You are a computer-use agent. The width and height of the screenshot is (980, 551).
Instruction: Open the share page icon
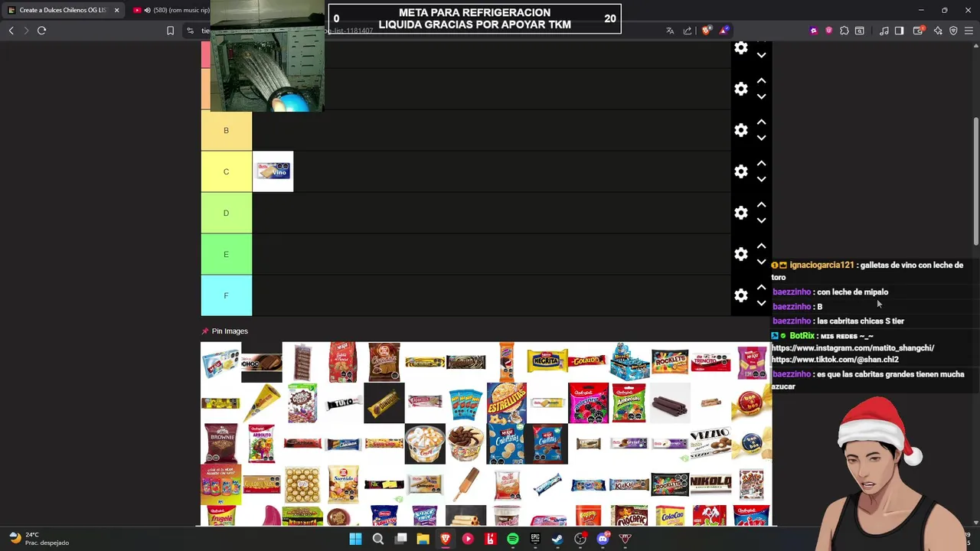[x=688, y=31]
